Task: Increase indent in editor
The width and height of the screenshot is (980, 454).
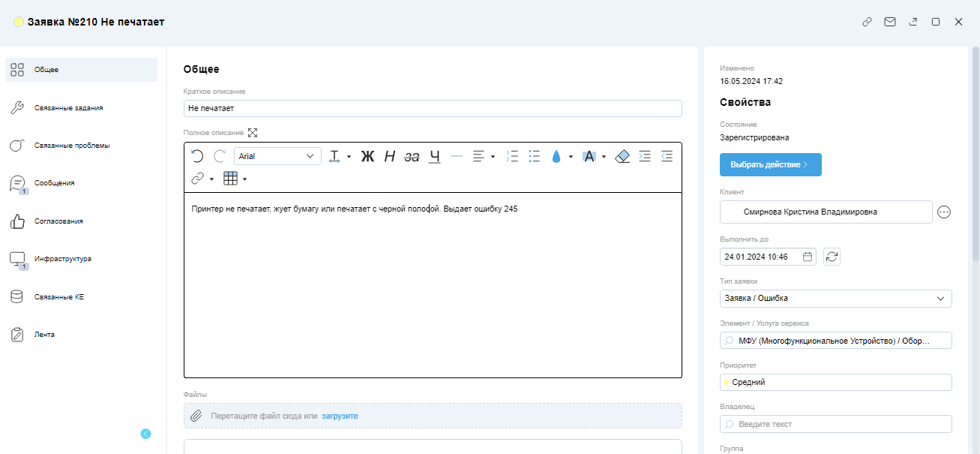Action: click(x=645, y=156)
